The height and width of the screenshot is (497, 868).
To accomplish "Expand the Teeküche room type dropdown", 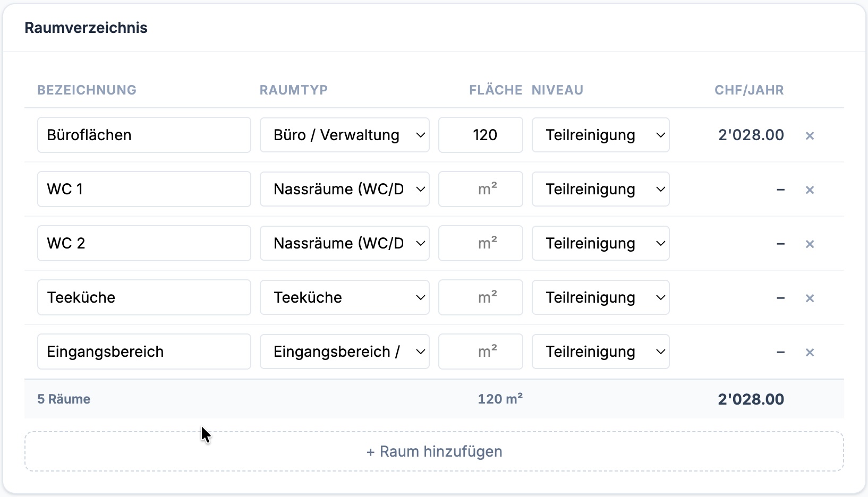I will 344,297.
